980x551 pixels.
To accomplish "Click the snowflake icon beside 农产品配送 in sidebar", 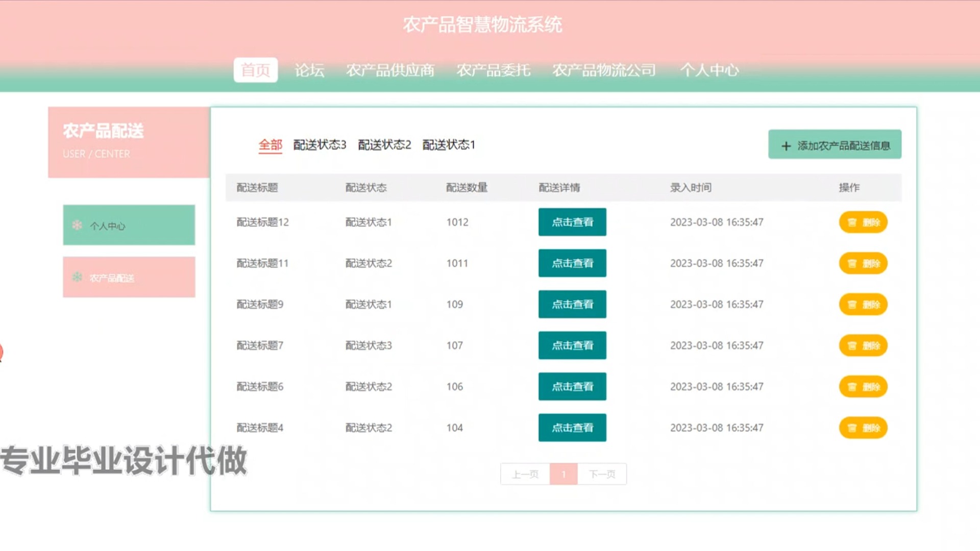I will (x=77, y=277).
